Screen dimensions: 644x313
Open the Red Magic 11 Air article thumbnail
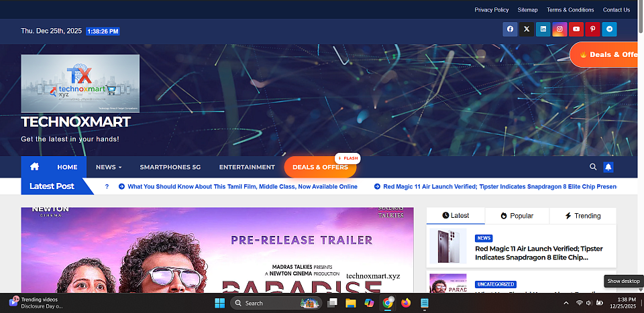tap(448, 246)
